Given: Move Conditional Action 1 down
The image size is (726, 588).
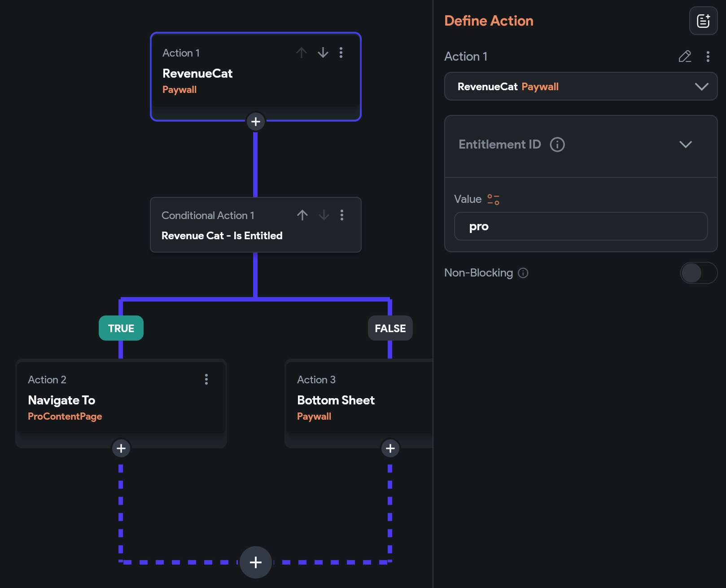Looking at the screenshot, I should [x=324, y=215].
